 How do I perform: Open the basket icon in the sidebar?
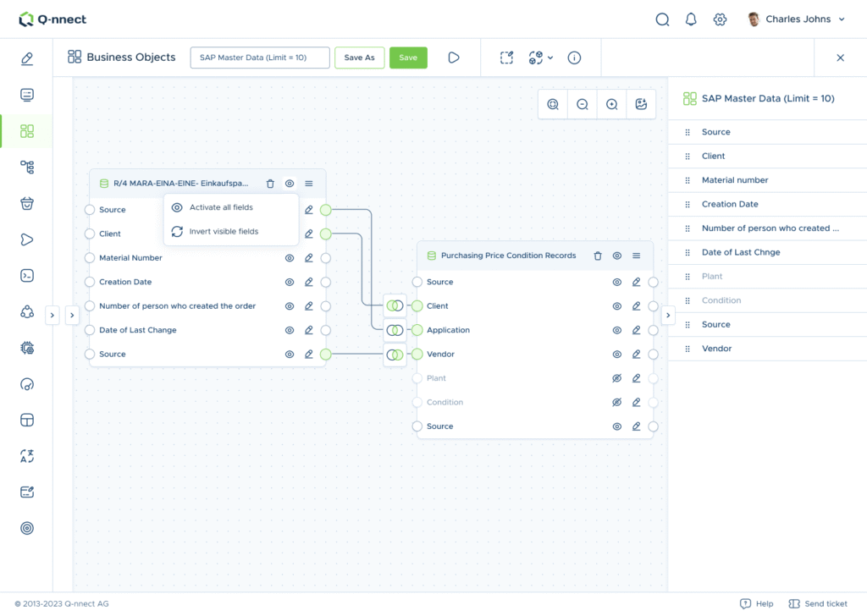tap(26, 203)
